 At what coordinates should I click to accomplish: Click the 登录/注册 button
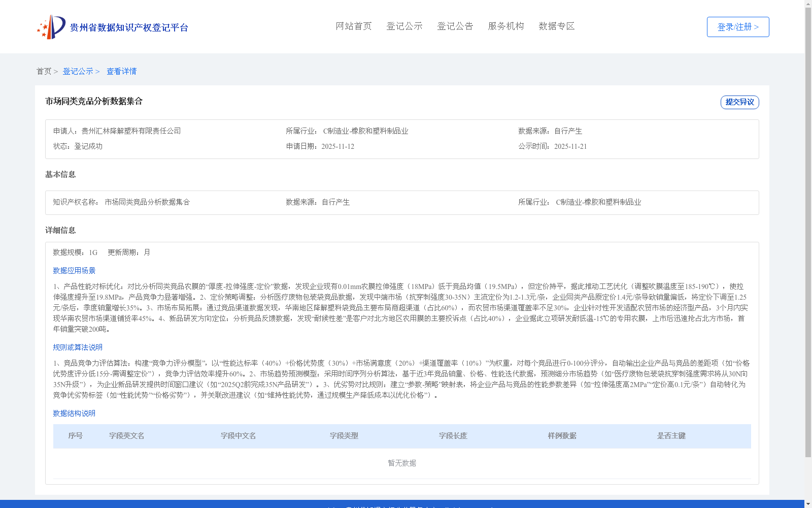tap(737, 26)
